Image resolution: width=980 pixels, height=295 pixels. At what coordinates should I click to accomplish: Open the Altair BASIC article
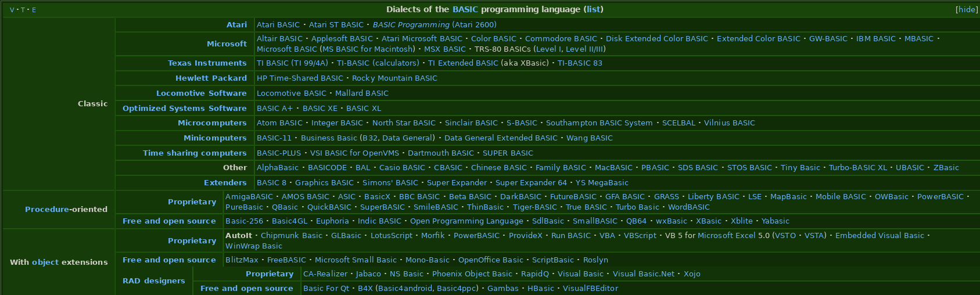pyautogui.click(x=279, y=38)
